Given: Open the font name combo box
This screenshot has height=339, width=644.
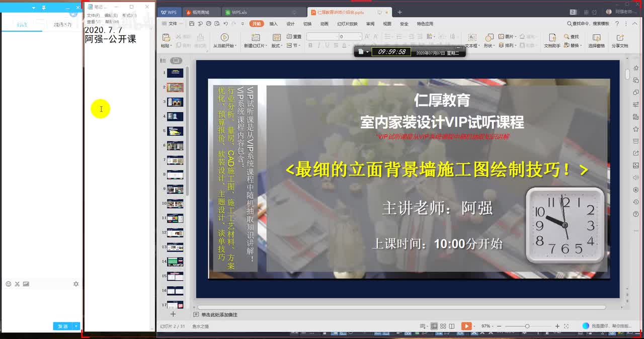Looking at the screenshot, I should click(322, 37).
